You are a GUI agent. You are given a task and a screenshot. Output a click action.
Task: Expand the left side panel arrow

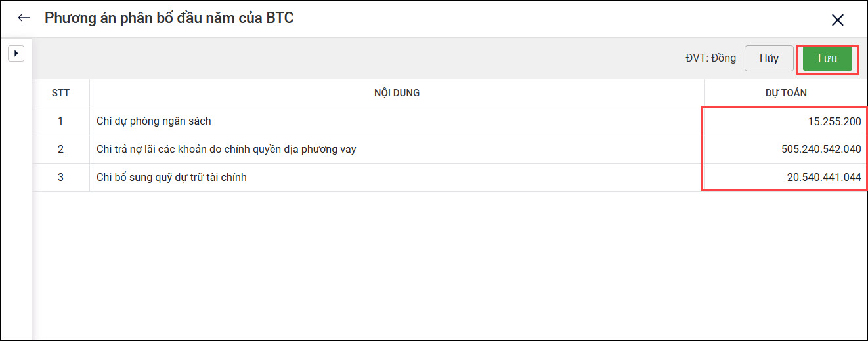[x=16, y=53]
